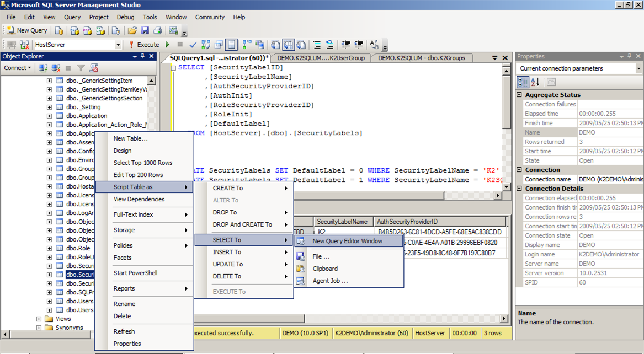The width and height of the screenshot is (644, 354).
Task: Start debugging with the green arrow
Action: pyautogui.click(x=168, y=44)
